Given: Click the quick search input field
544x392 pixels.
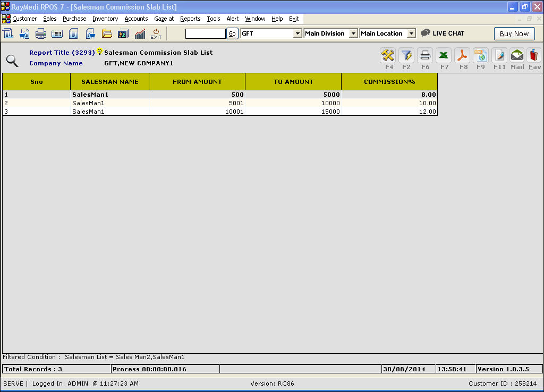Looking at the screenshot, I should pos(206,33).
